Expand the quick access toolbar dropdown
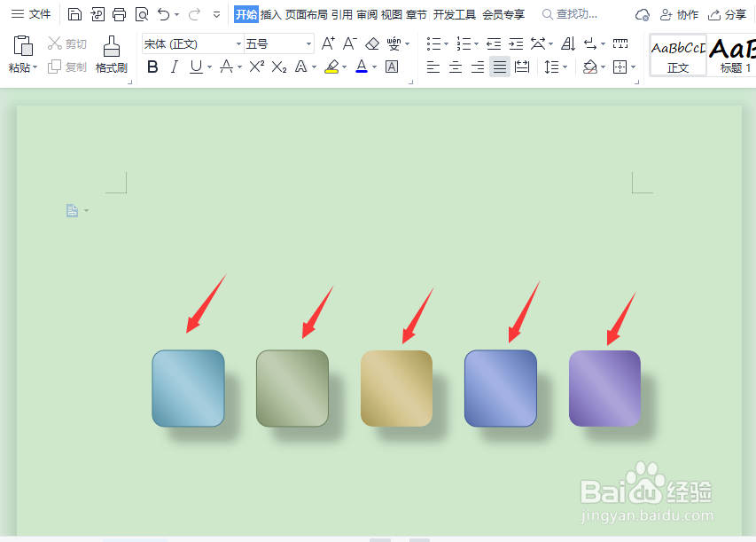The height and width of the screenshot is (542, 756). (x=217, y=15)
